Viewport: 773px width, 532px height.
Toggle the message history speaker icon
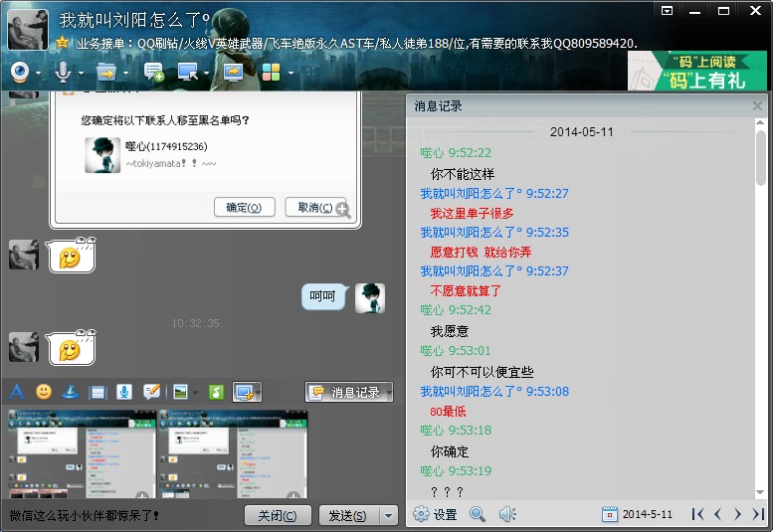click(507, 514)
